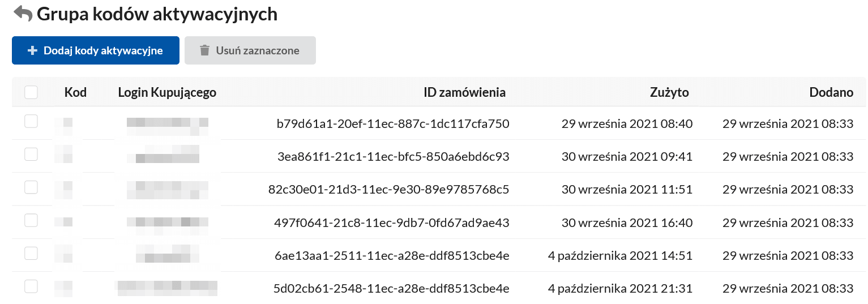Check the row used 30 września 2021 16:40
Viewport: 868px width, 304px height.
click(x=31, y=220)
